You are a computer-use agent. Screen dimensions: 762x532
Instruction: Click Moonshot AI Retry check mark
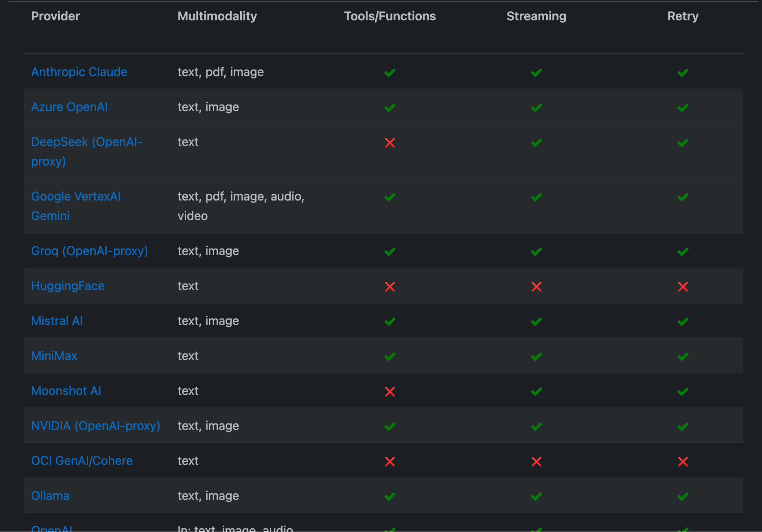[683, 392]
